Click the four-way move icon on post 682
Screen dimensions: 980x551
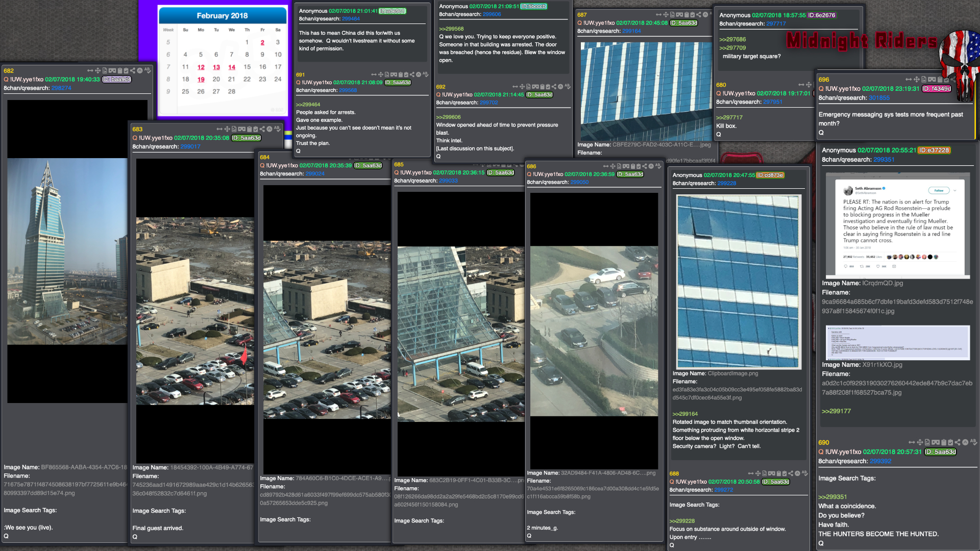pos(98,70)
